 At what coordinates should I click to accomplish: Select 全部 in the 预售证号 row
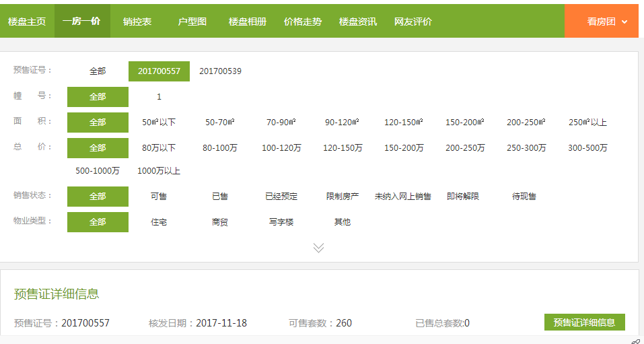(x=98, y=71)
